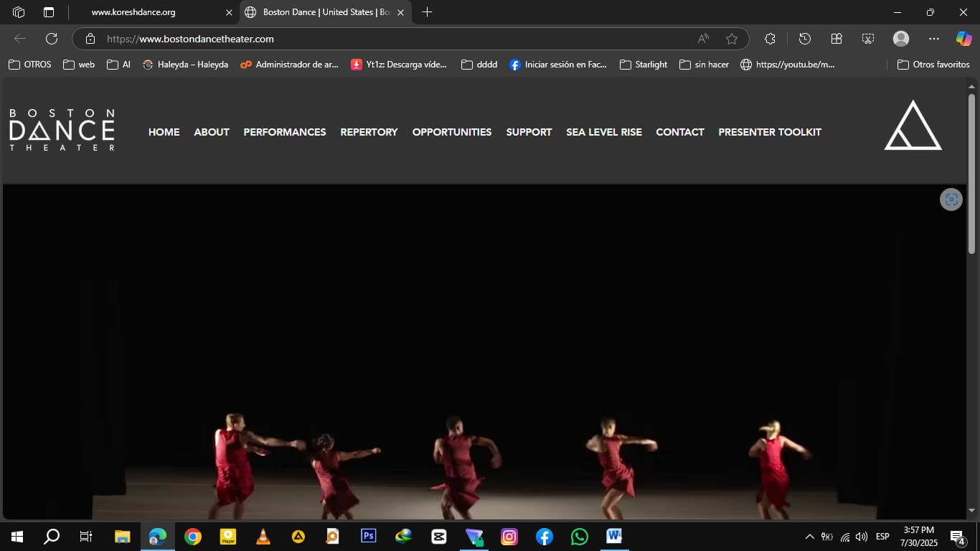Image resolution: width=980 pixels, height=551 pixels.
Task: Open the browser Extensions puzzle icon
Action: pos(770,39)
